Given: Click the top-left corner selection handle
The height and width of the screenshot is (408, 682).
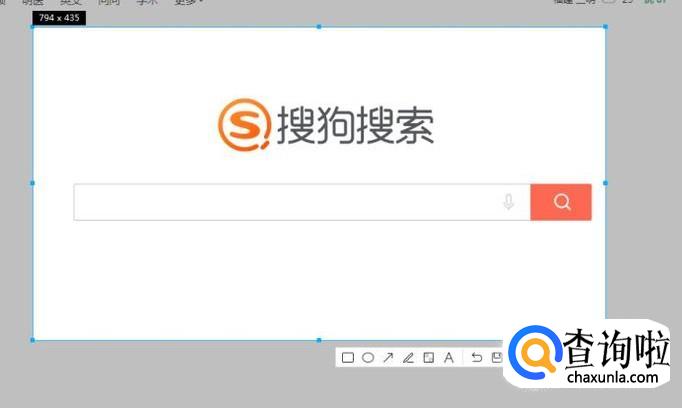Looking at the screenshot, I should 33,27.
